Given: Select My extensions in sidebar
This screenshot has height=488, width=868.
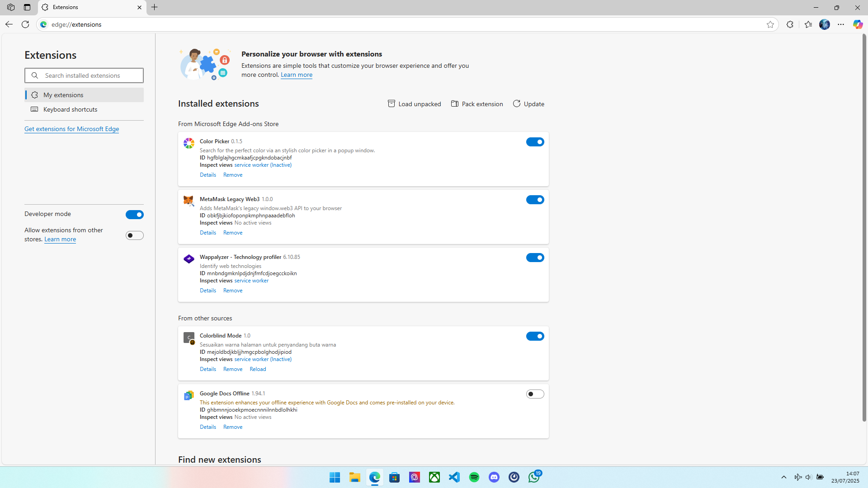Looking at the screenshot, I should pos(84,95).
